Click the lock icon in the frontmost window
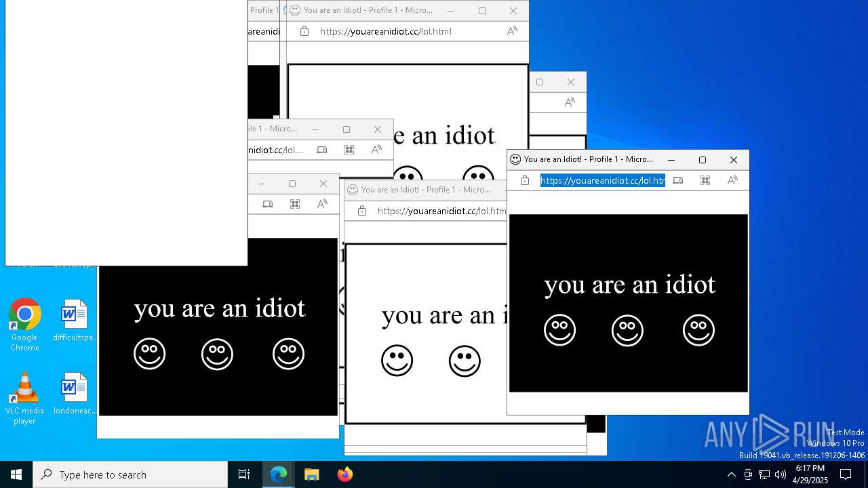 525,180
